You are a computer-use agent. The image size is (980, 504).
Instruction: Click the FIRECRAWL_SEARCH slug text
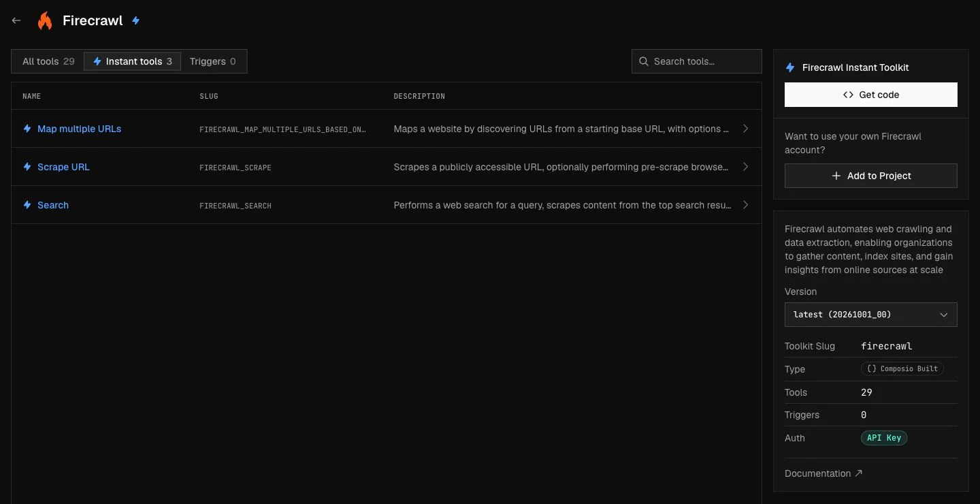click(235, 206)
